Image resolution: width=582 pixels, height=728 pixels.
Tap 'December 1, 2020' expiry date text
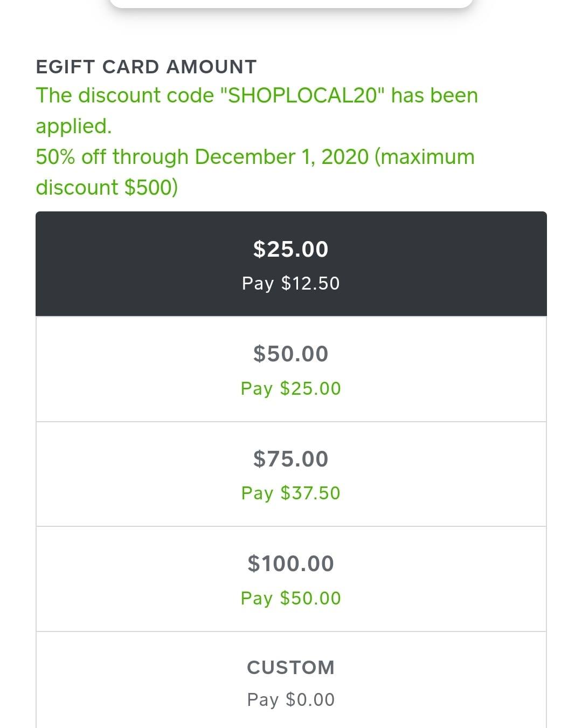coord(282,157)
